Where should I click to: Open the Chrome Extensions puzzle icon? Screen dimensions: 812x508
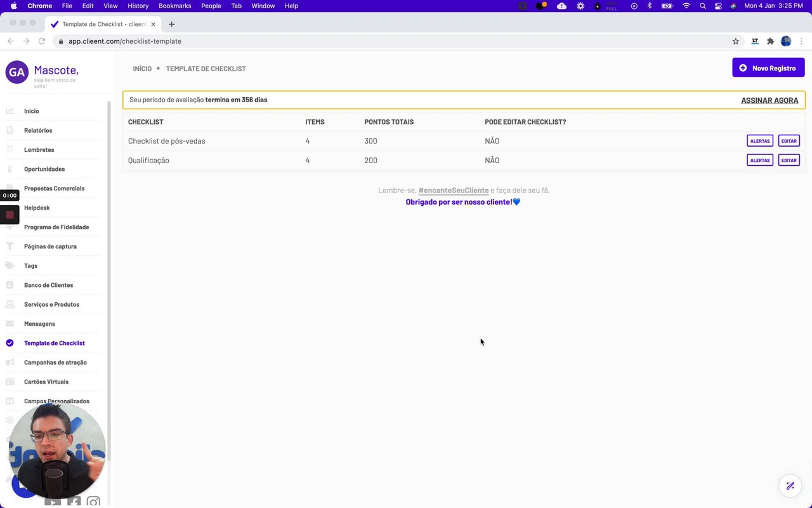pyautogui.click(x=770, y=41)
